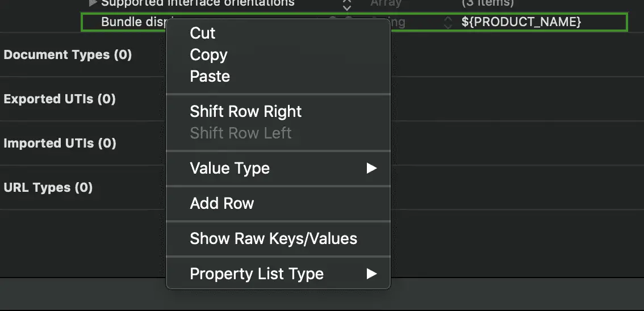Expand Supported interface orientations disclosure triangle
Screen dimensions: 644x311
[x=93, y=3]
